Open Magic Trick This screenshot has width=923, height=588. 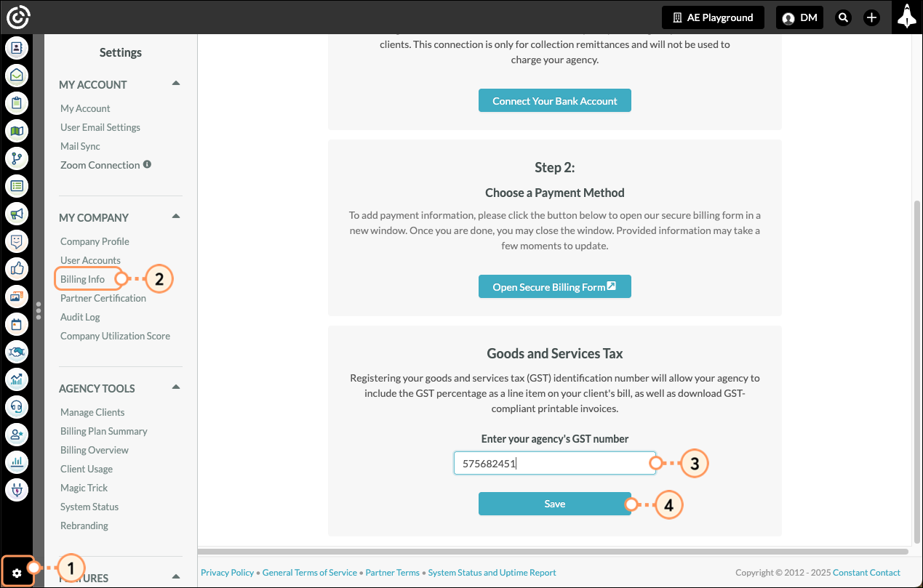84,488
